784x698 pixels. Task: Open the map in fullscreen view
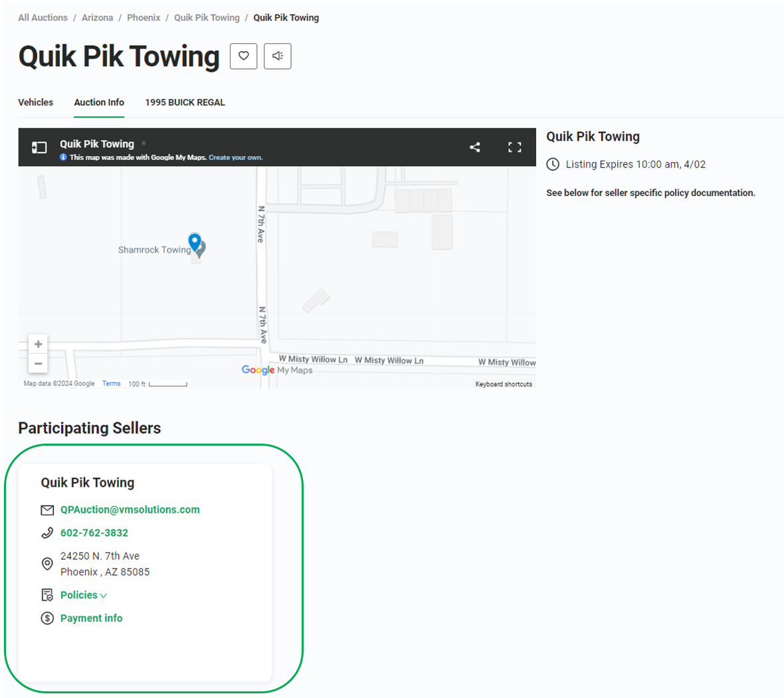pyautogui.click(x=514, y=147)
